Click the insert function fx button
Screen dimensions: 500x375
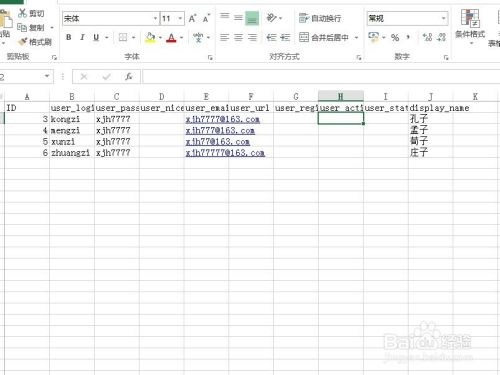pyautogui.click(x=129, y=77)
